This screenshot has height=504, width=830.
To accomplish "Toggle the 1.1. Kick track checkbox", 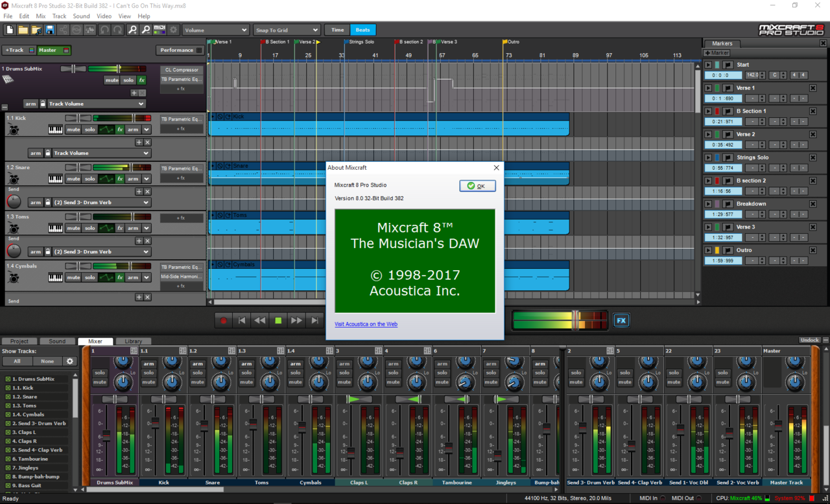I will point(8,388).
